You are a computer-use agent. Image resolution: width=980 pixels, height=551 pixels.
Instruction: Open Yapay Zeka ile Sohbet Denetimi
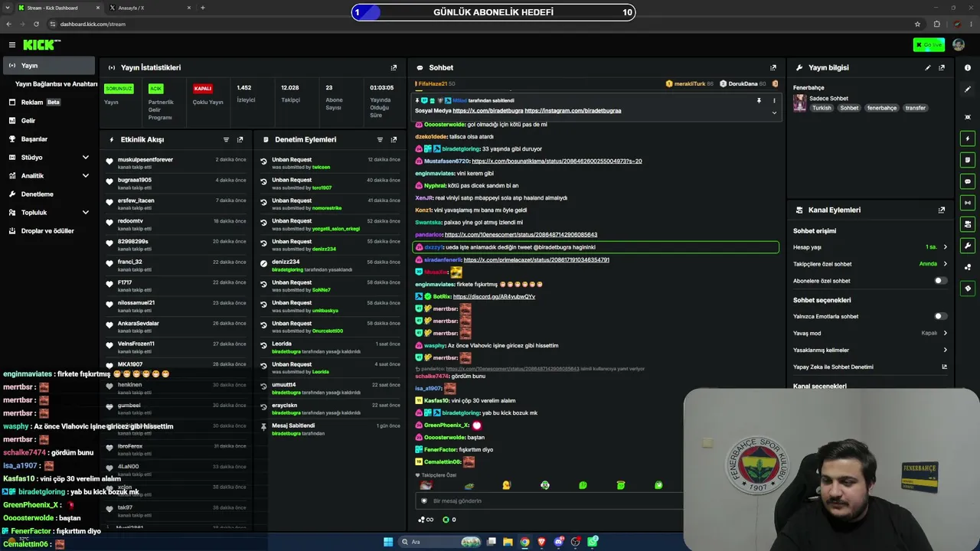coord(870,367)
